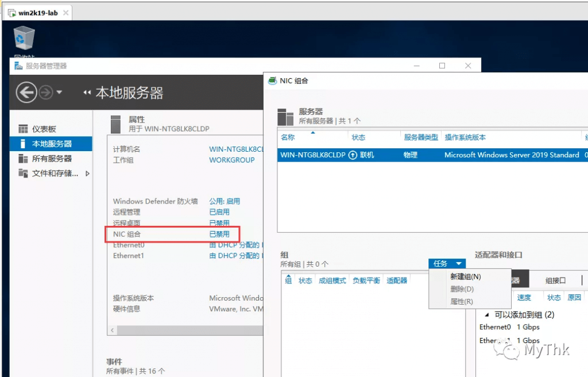The height and width of the screenshot is (377, 588).
Task: Click 远程桌面 已禁用 link
Action: (219, 222)
